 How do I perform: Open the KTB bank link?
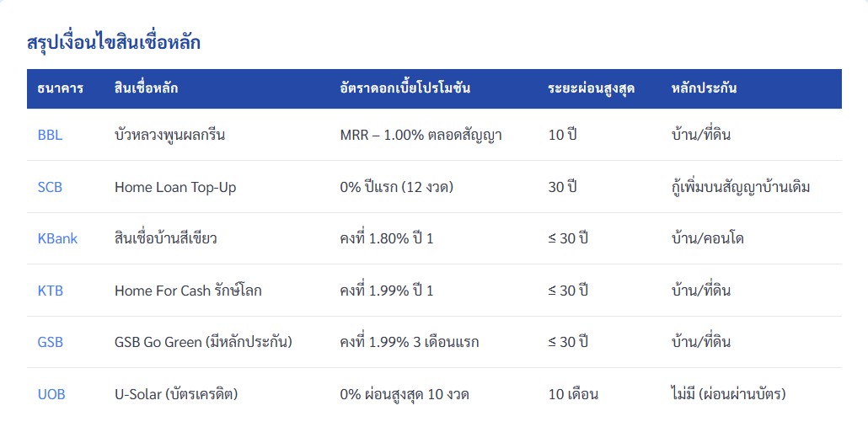tap(51, 291)
